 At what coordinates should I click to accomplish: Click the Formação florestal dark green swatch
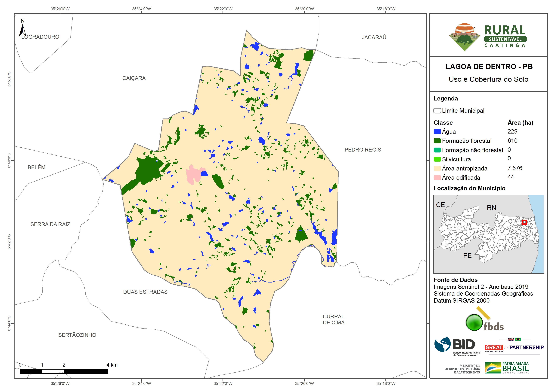coord(437,141)
